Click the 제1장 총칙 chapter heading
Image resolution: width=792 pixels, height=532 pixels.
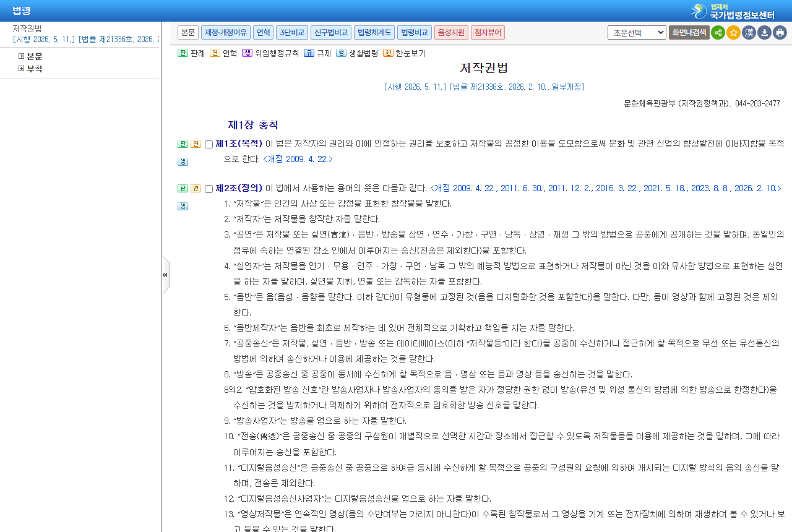(253, 125)
